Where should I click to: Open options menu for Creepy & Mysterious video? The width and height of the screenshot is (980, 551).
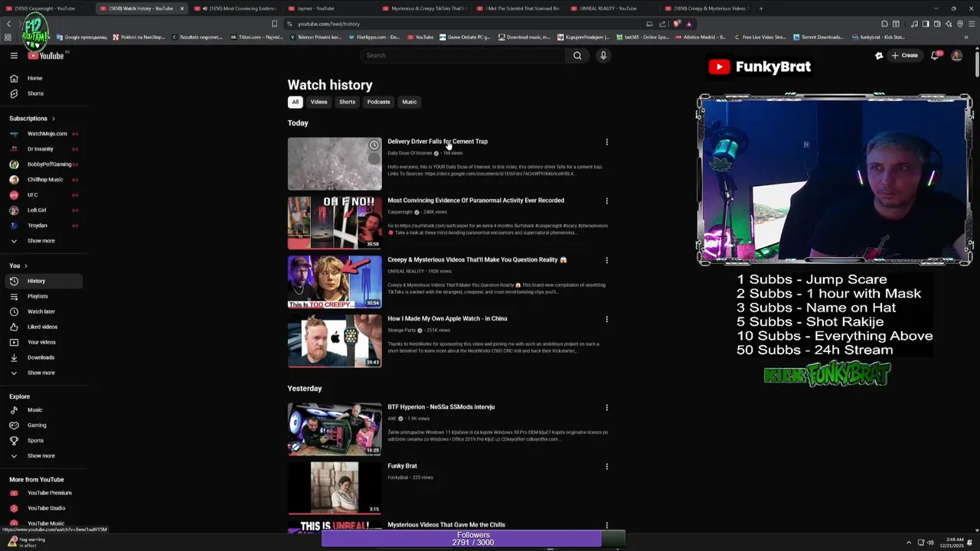(606, 260)
